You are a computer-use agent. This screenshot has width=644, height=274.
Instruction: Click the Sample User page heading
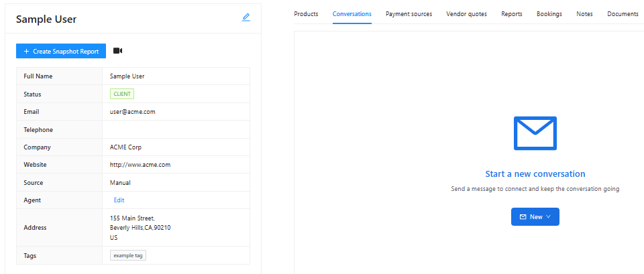tap(46, 19)
